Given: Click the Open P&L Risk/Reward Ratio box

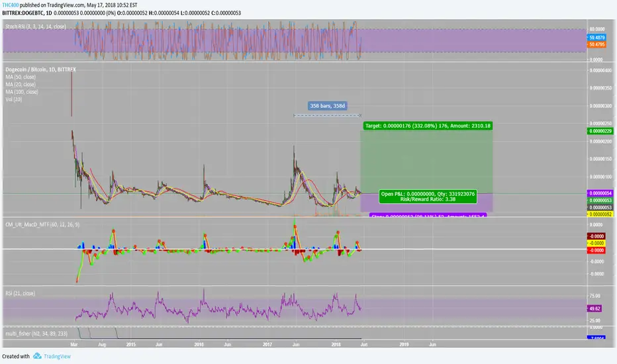Looking at the screenshot, I should coord(428,197).
